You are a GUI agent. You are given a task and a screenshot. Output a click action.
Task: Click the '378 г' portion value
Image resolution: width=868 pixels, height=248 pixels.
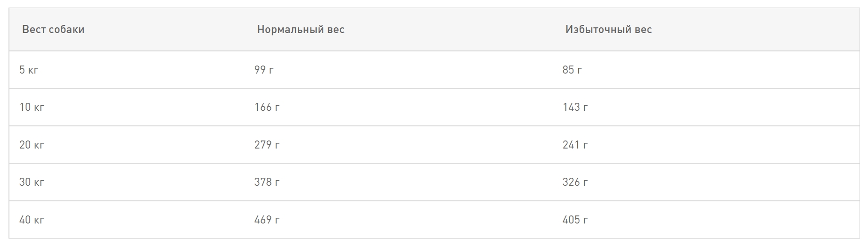267,182
